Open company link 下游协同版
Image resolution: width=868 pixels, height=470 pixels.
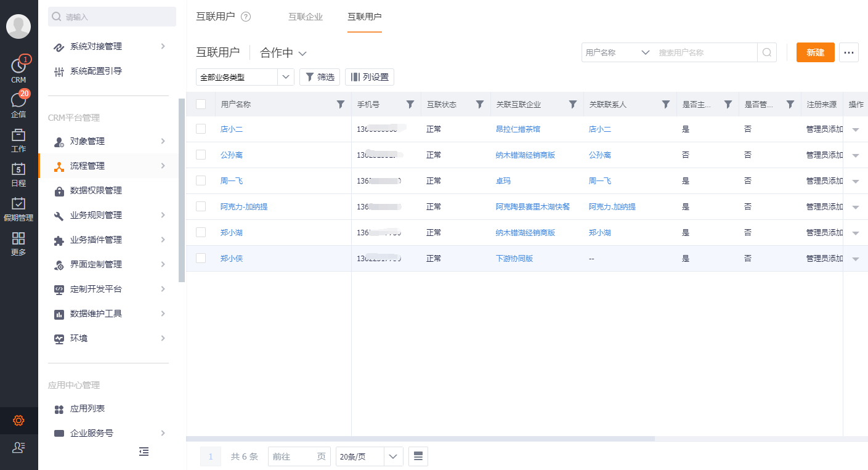514,259
